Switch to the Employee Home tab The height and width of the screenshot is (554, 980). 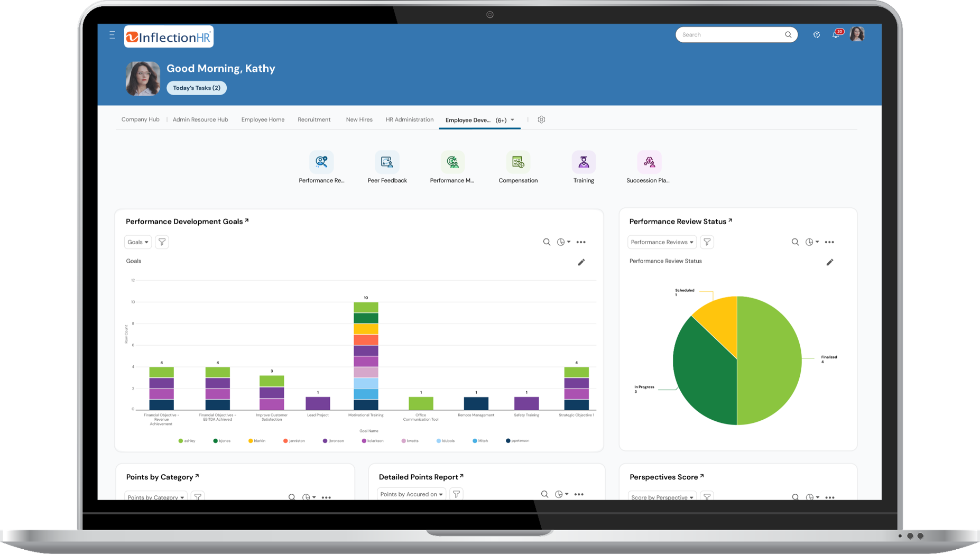(x=263, y=119)
